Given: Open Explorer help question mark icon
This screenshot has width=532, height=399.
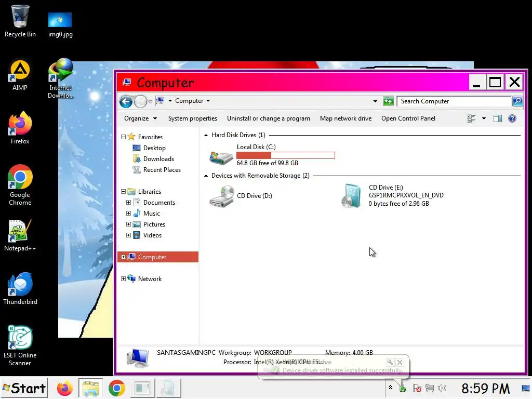Looking at the screenshot, I should [x=512, y=118].
